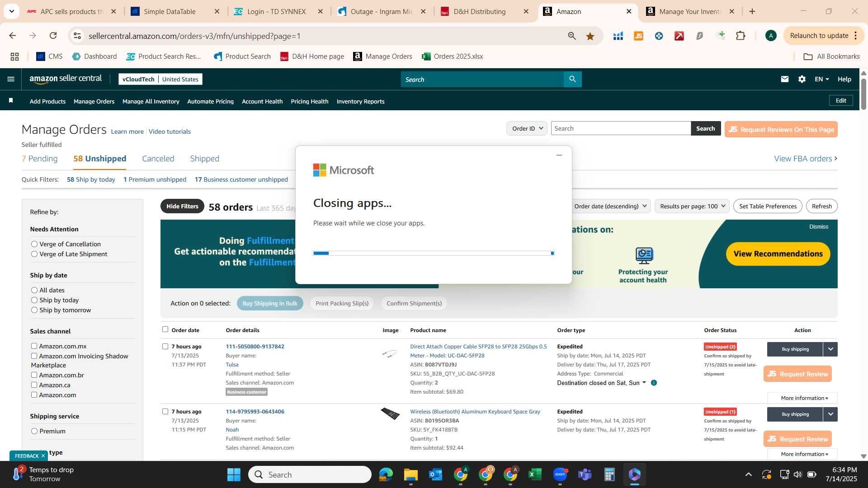Viewport: 868px width, 488px height.
Task: Switch to the 7 Pending orders tab
Action: (40, 159)
